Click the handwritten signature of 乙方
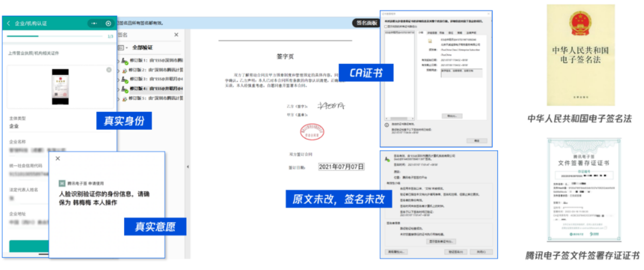Viewport: 644px width, 270px height. coord(331,106)
